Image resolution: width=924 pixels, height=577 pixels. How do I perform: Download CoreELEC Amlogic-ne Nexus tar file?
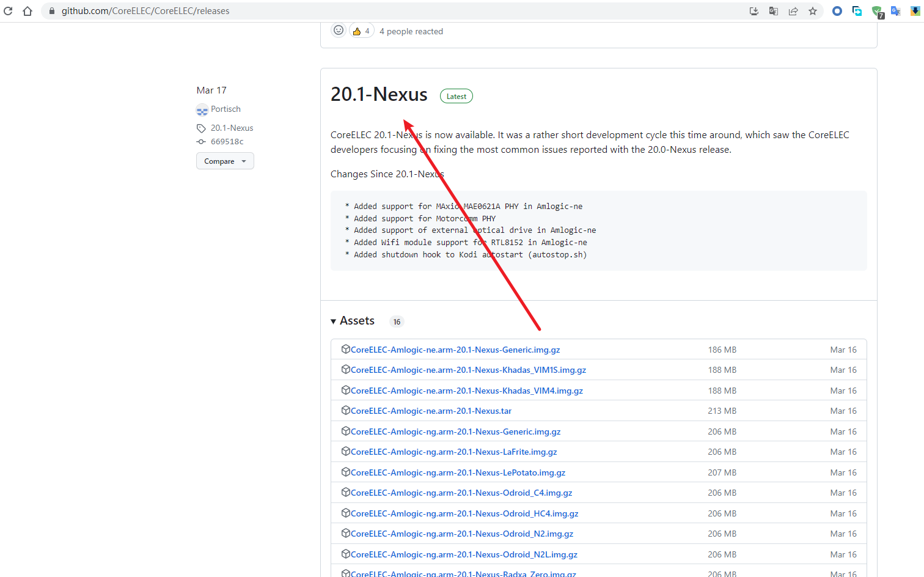431,411
